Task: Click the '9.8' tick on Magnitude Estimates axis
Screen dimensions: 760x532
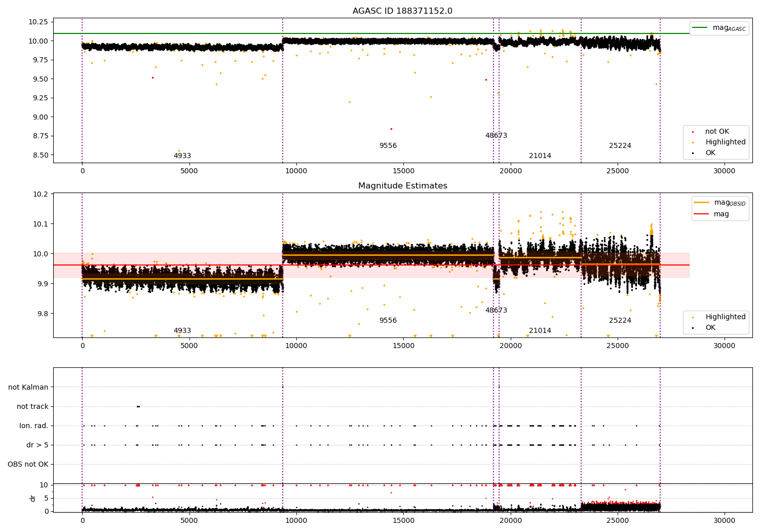Action: tap(42, 314)
